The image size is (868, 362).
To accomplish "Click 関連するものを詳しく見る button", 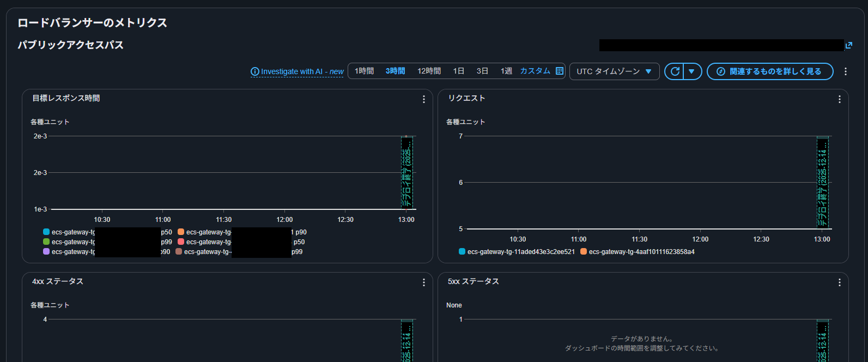I will (x=770, y=71).
